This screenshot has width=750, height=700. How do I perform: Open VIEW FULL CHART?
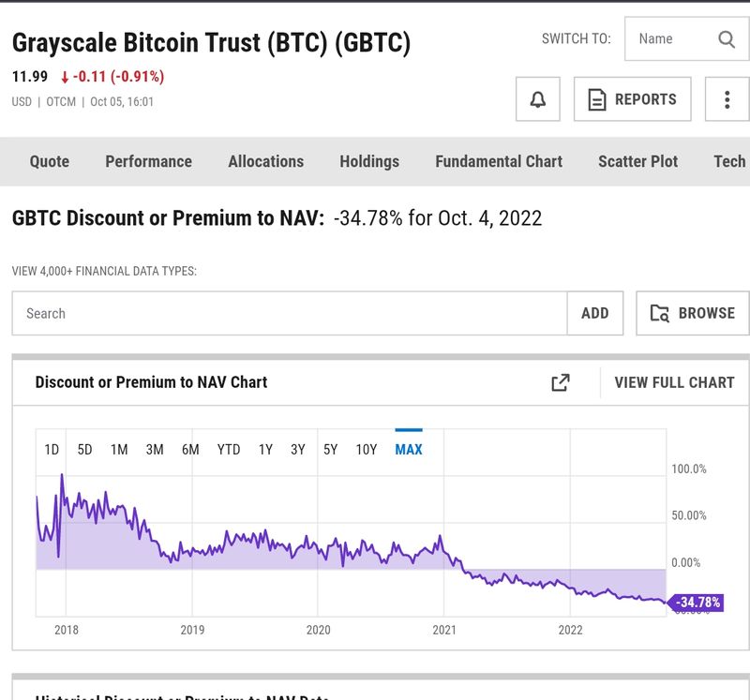pyautogui.click(x=671, y=382)
